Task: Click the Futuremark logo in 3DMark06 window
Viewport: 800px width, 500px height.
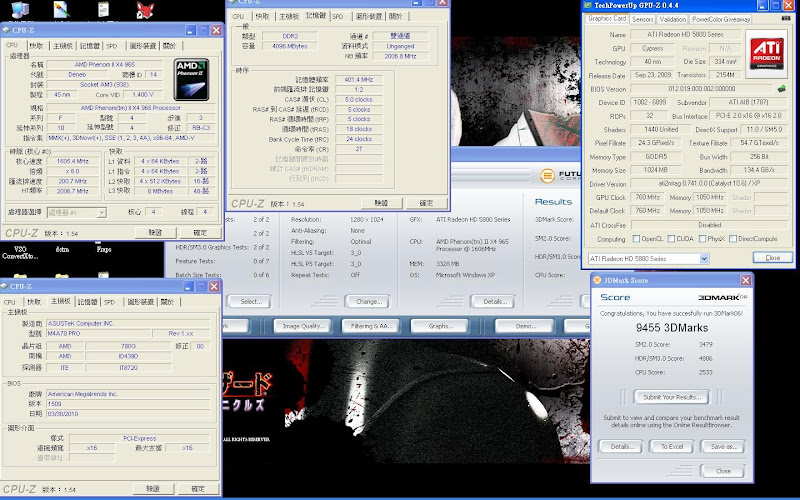Action: (547, 176)
